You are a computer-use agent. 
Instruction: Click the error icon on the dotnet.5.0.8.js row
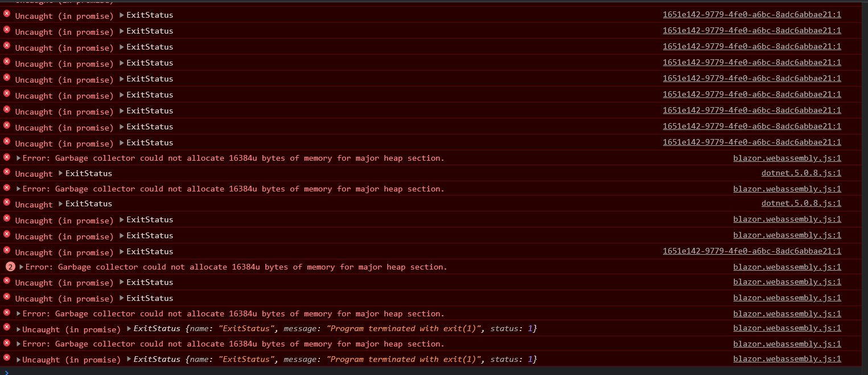pyautogui.click(x=6, y=173)
